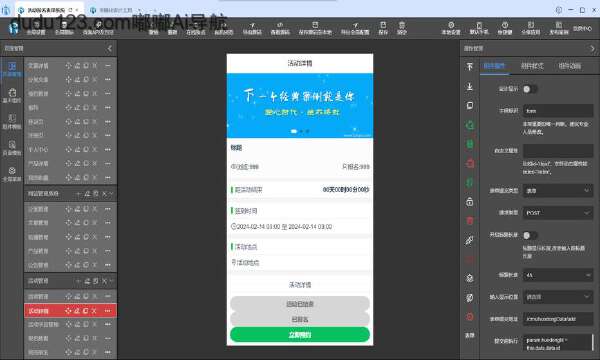The width and height of the screenshot is (600, 360).
Task: Toggle the first switch in component properties
Action: click(530, 89)
